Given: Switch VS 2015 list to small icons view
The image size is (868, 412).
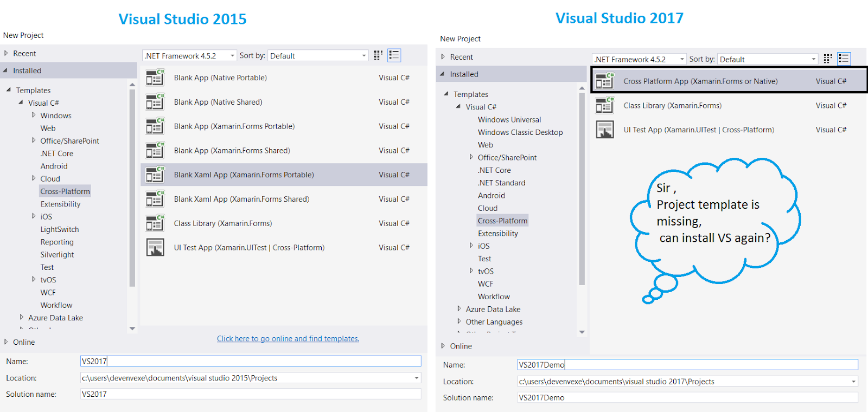Looking at the screenshot, I should (x=378, y=55).
